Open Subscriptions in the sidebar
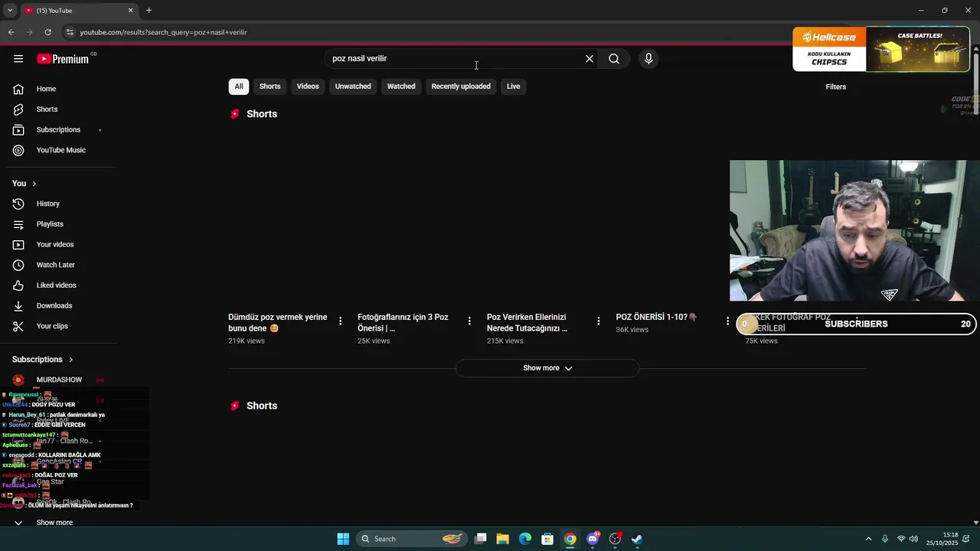 click(x=58, y=129)
